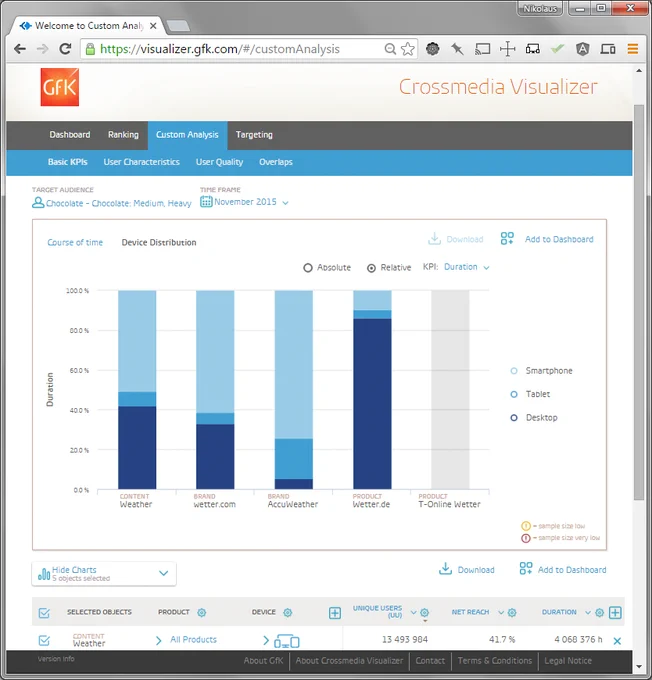Switch to Course of time view
The height and width of the screenshot is (680, 652).
[x=75, y=242]
